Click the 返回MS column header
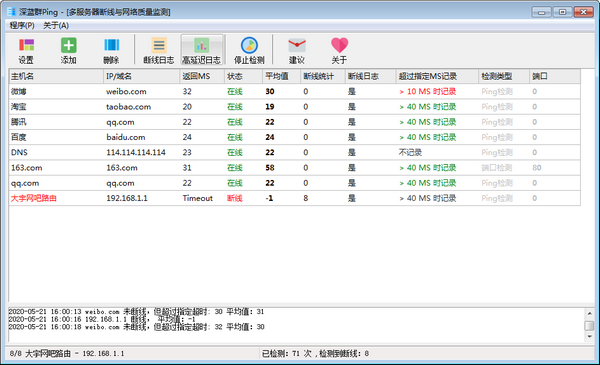Screen dimensions: 600x365 click(202, 76)
